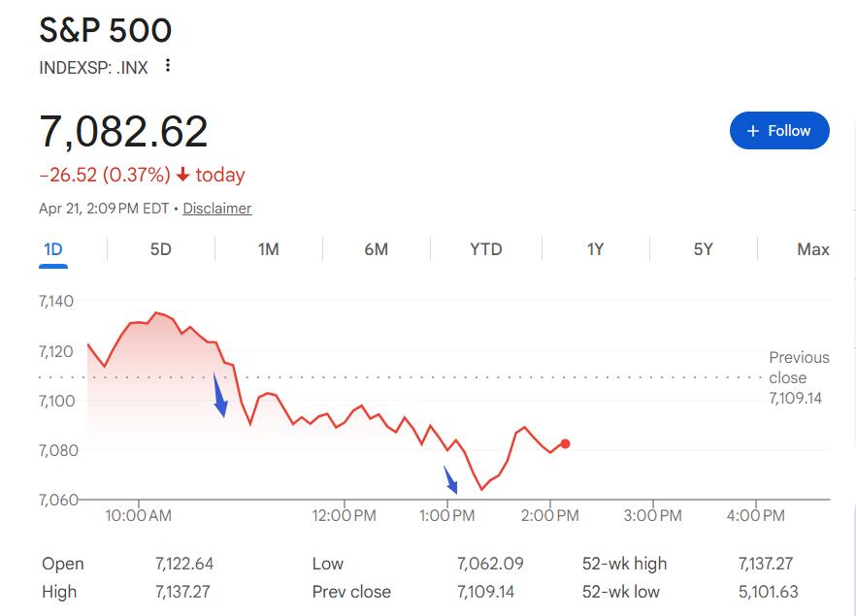Click the plus Follow button
This screenshot has height=616, width=856.
tap(779, 130)
